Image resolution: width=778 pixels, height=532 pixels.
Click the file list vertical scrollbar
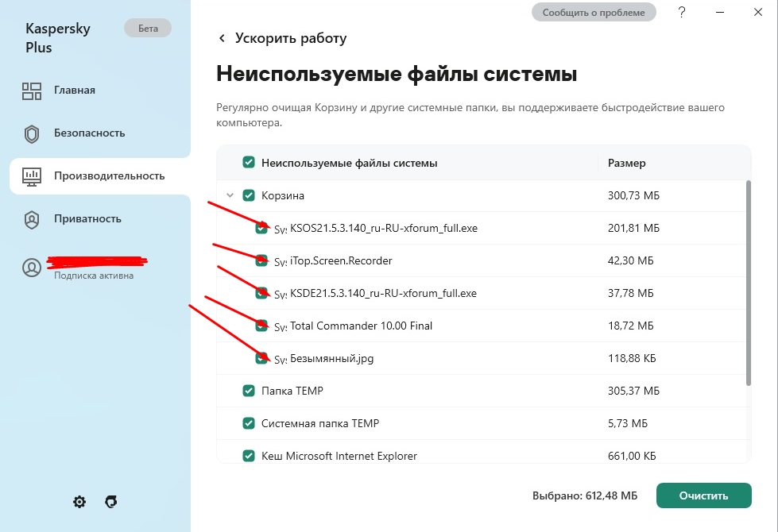[749, 283]
